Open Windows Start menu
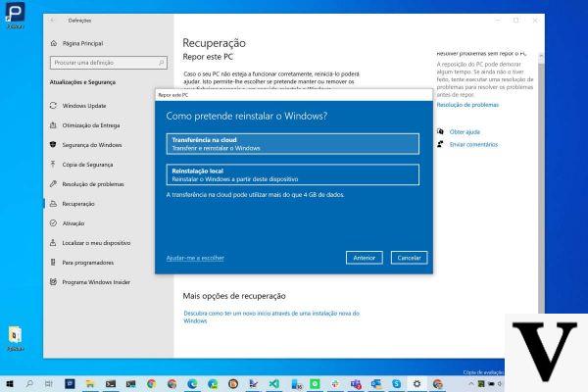The image size is (588, 392). 10,384
